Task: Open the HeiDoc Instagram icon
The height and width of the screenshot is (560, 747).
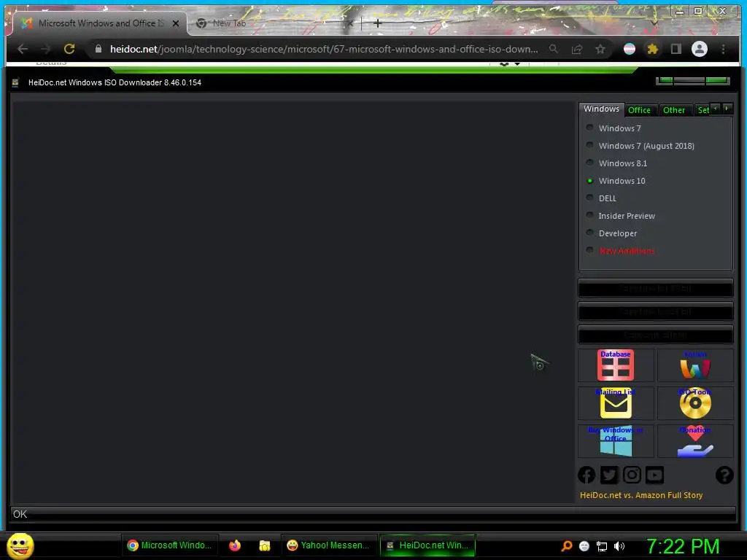Action: click(632, 475)
